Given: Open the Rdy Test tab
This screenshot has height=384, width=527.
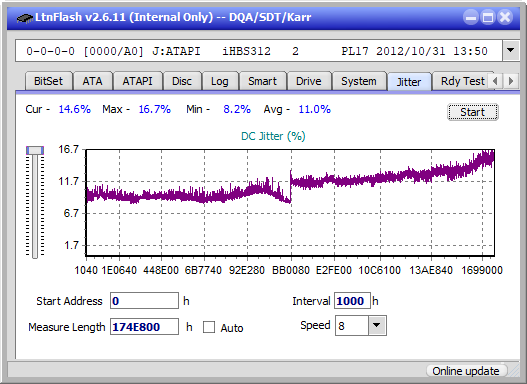Looking at the screenshot, I should pyautogui.click(x=462, y=81).
